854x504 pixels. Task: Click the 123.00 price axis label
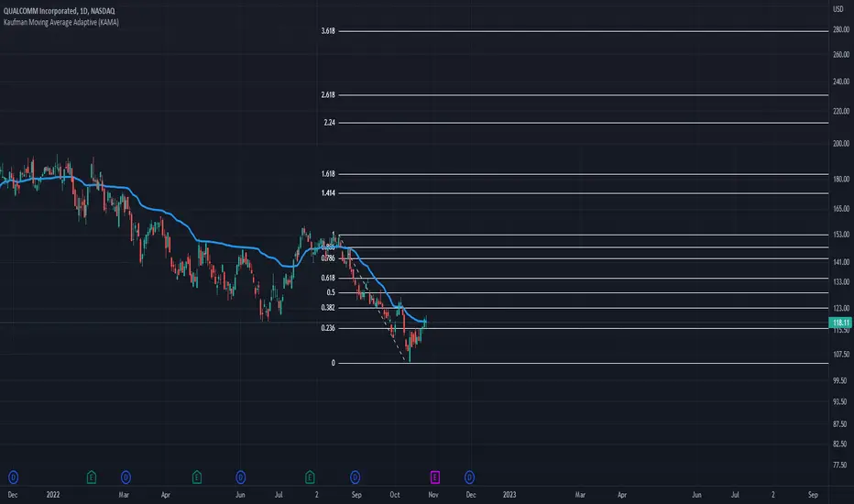841,309
